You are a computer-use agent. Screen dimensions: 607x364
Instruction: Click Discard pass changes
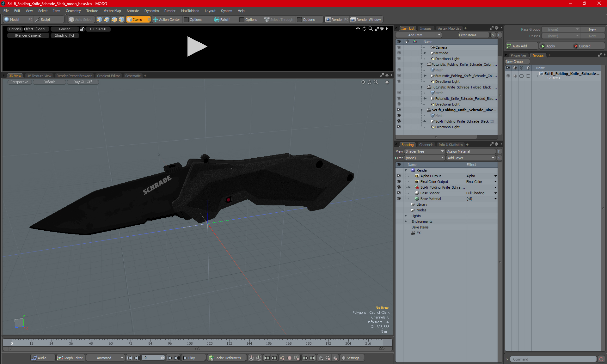[x=588, y=46]
